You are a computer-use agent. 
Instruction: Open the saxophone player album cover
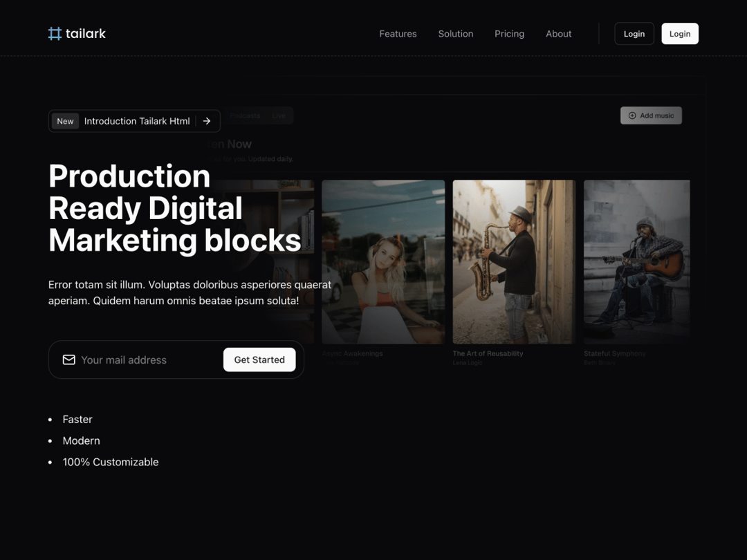(514, 262)
